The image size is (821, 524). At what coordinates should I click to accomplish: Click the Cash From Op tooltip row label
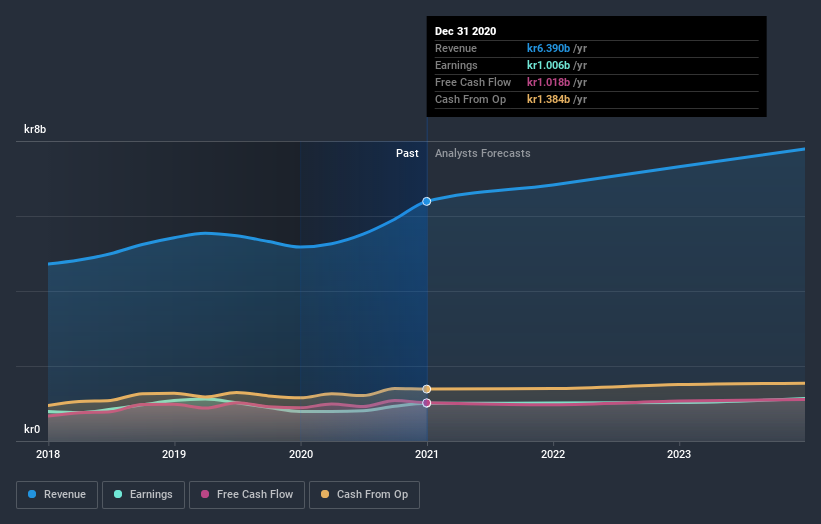point(470,99)
